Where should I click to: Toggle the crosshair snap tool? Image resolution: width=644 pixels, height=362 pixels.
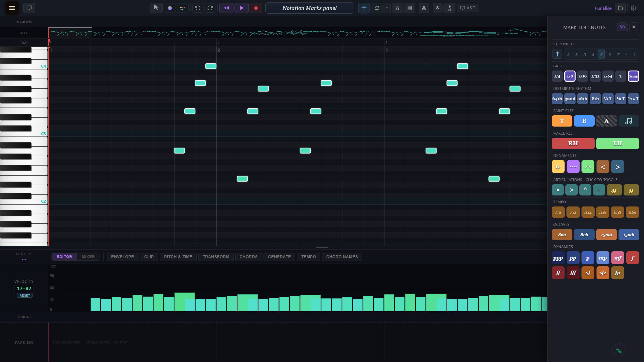point(364,8)
